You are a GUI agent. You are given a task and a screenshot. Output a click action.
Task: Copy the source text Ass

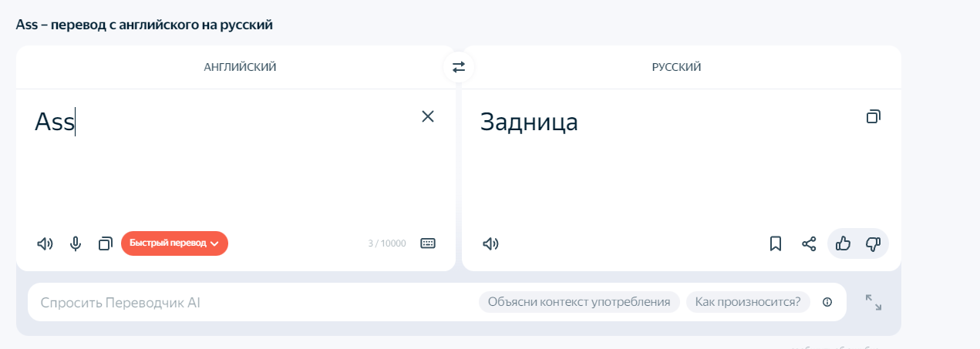click(106, 243)
